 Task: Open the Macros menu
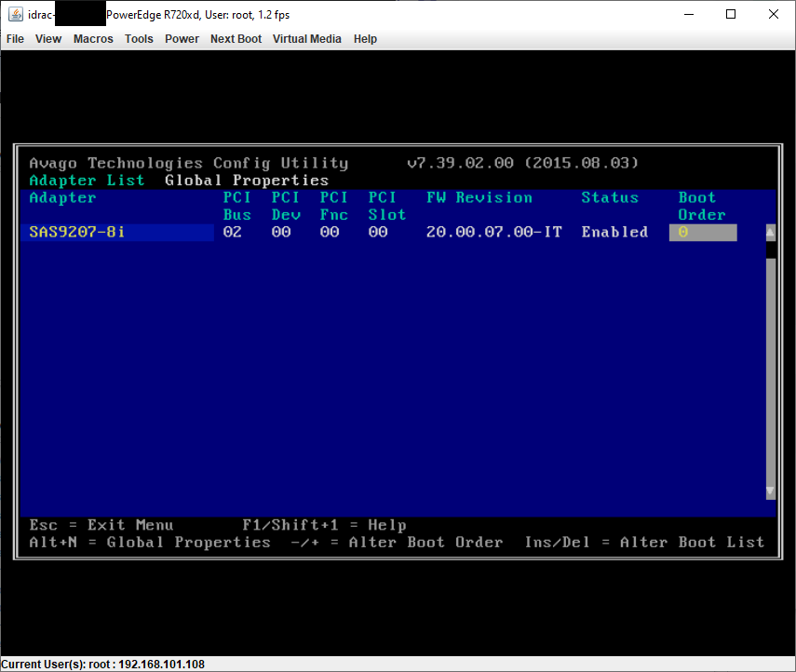[x=93, y=39]
